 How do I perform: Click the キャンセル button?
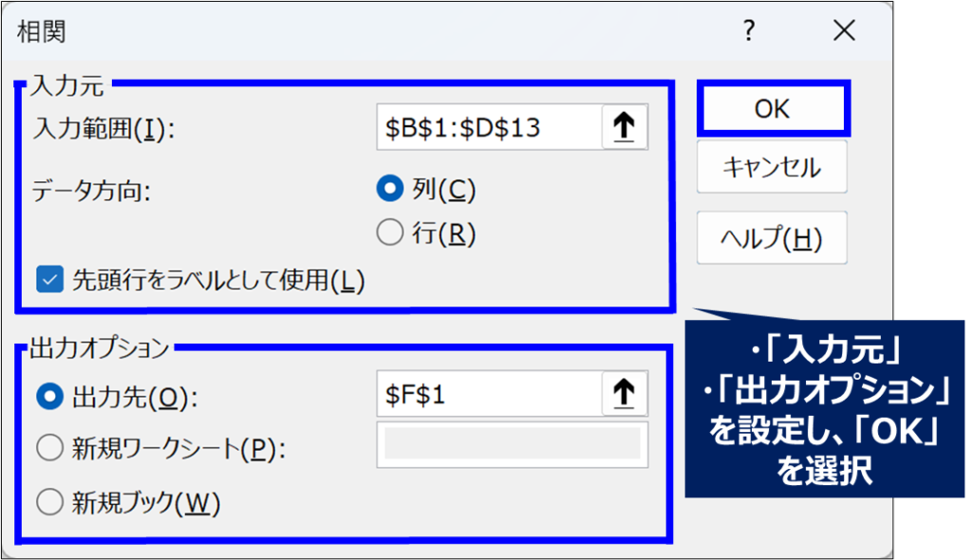pos(771,168)
